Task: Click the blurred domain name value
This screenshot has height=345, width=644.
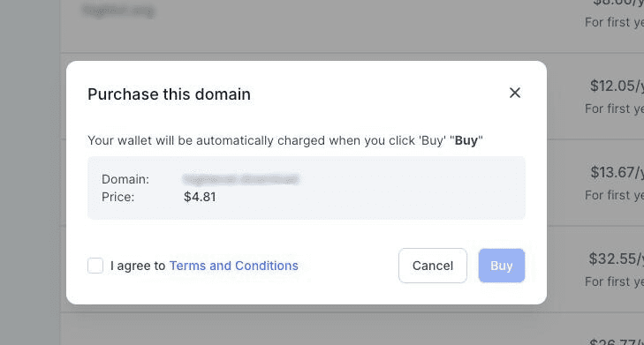Action: click(x=240, y=179)
